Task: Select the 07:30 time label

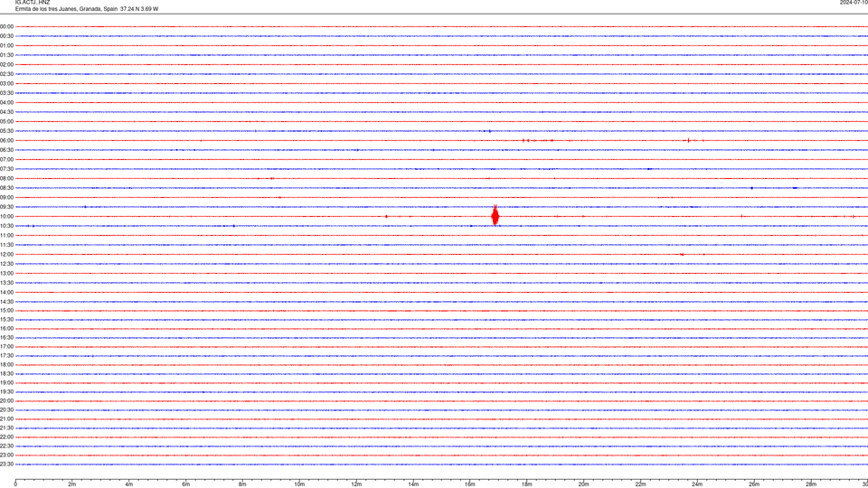Action: pos(6,169)
